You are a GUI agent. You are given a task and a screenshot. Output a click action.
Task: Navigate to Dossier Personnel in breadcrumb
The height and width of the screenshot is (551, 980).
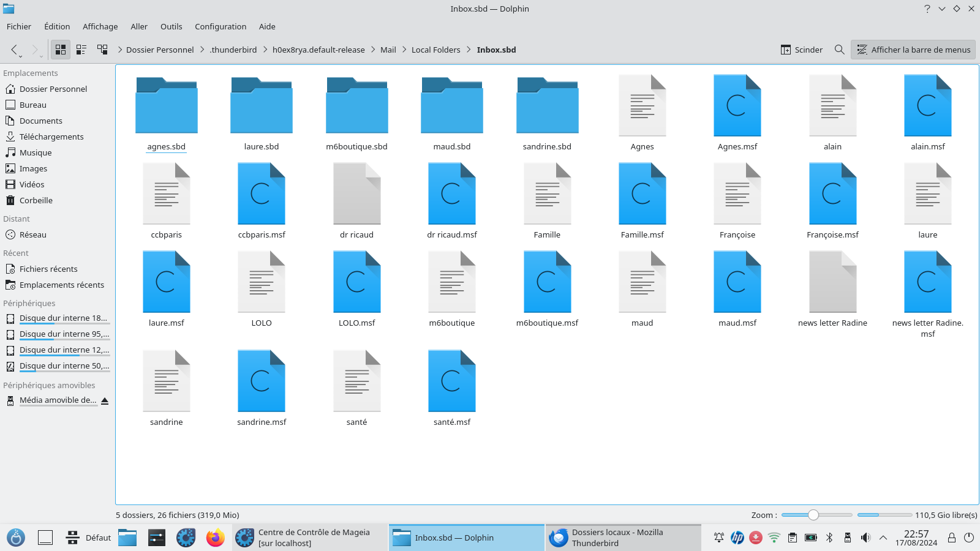coord(160,50)
